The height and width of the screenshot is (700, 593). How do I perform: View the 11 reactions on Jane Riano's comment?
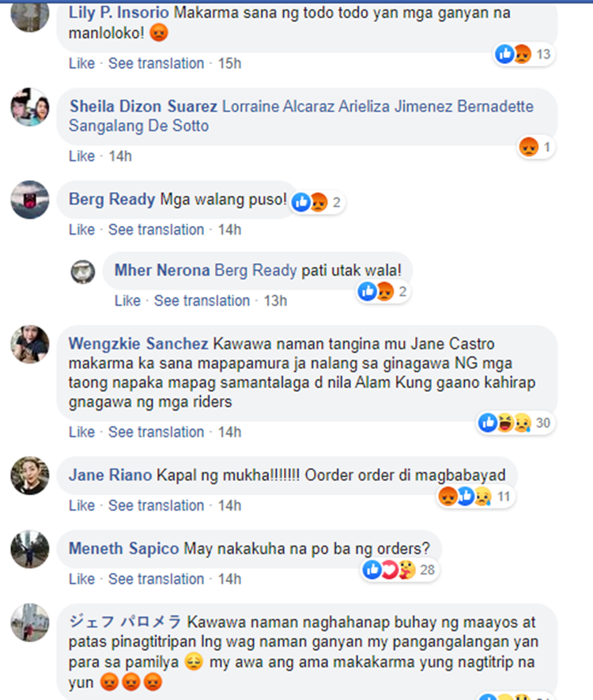coord(475,496)
